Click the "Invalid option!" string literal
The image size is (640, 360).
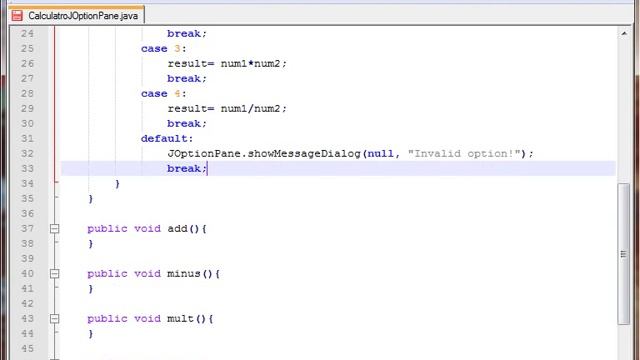[x=464, y=154]
